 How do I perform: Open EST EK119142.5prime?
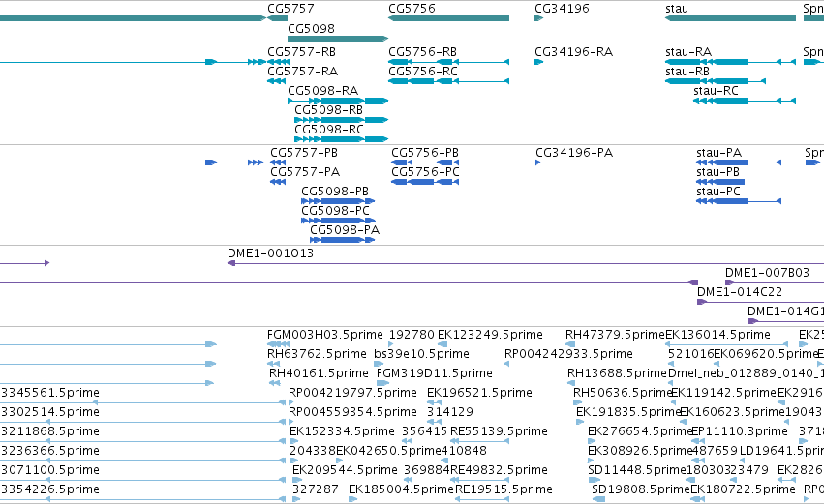(x=723, y=393)
